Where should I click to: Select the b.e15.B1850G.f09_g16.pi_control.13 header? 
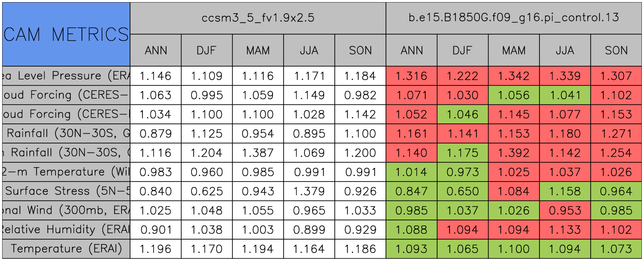click(513, 18)
